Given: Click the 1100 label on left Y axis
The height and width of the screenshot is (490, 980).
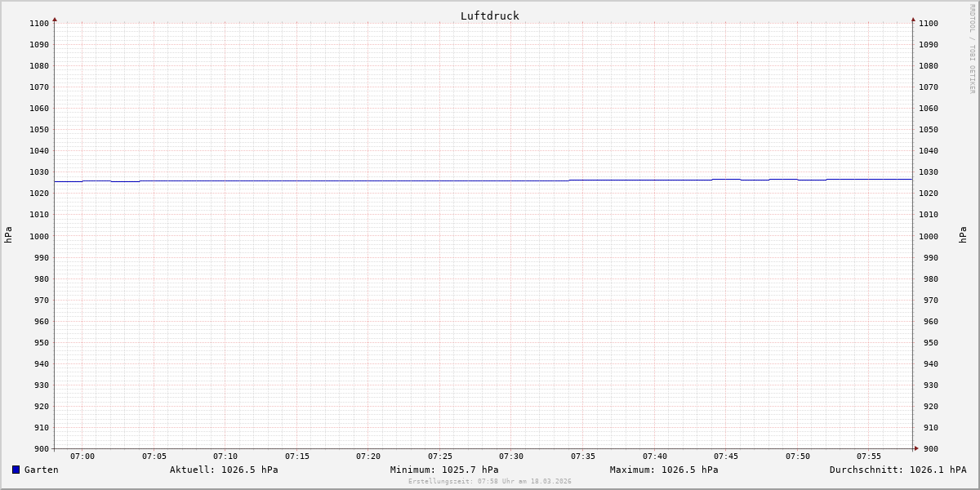Looking at the screenshot, I should [39, 23].
